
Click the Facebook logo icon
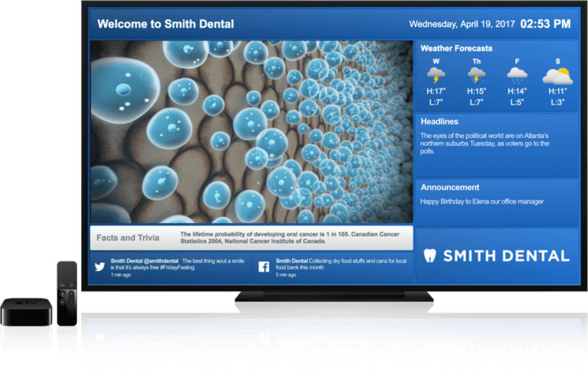(x=264, y=267)
